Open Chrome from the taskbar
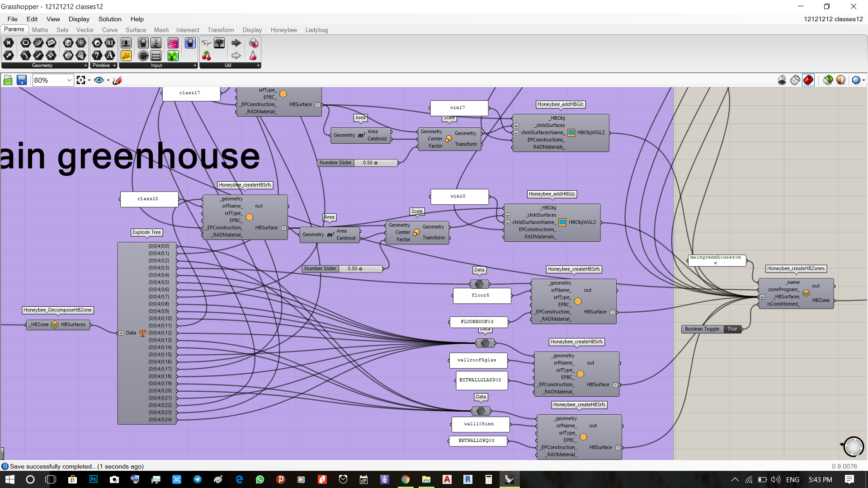This screenshot has height=488, width=868. coord(406,479)
